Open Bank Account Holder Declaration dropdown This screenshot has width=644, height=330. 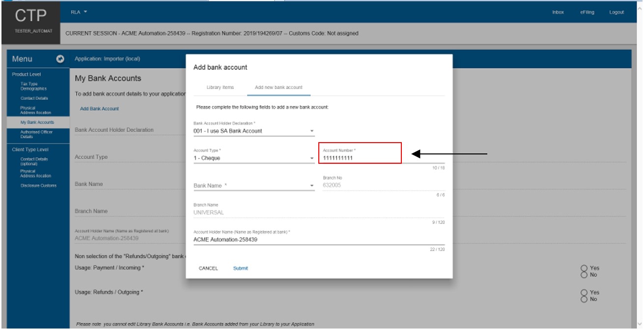coord(254,131)
